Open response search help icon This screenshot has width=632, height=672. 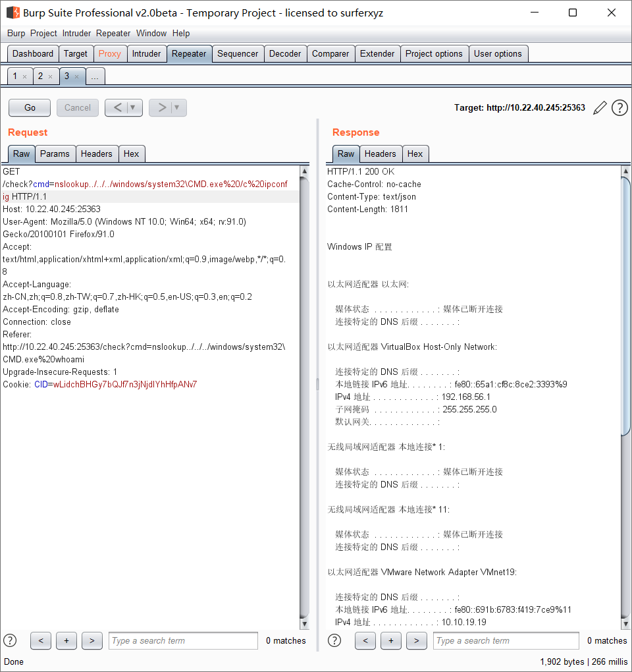pos(334,641)
